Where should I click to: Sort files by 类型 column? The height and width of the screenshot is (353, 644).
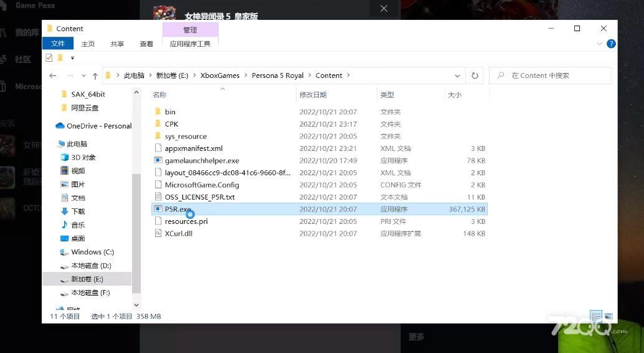(x=387, y=95)
